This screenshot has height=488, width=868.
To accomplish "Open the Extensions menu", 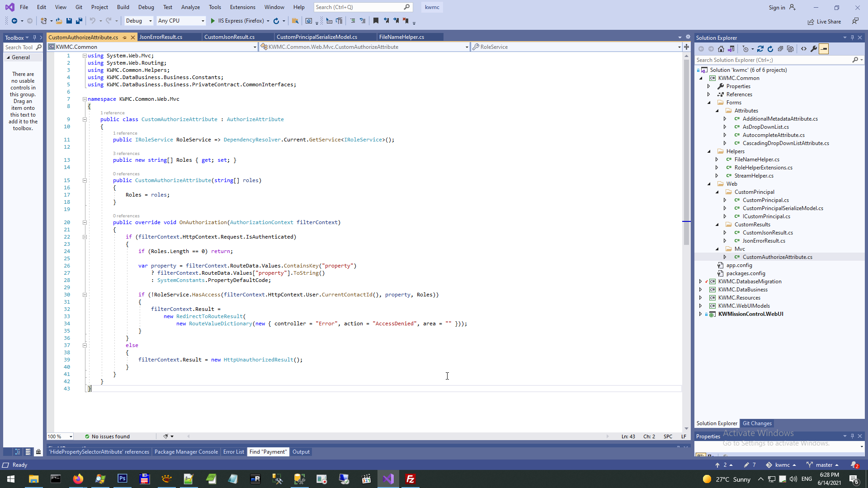I will click(x=242, y=7).
